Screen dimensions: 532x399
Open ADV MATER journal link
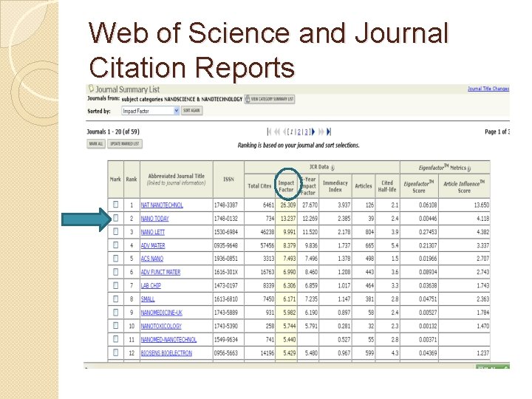153,245
